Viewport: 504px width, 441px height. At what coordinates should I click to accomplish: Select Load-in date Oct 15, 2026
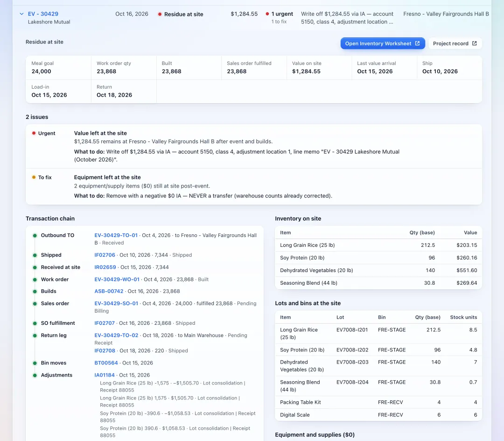click(49, 95)
